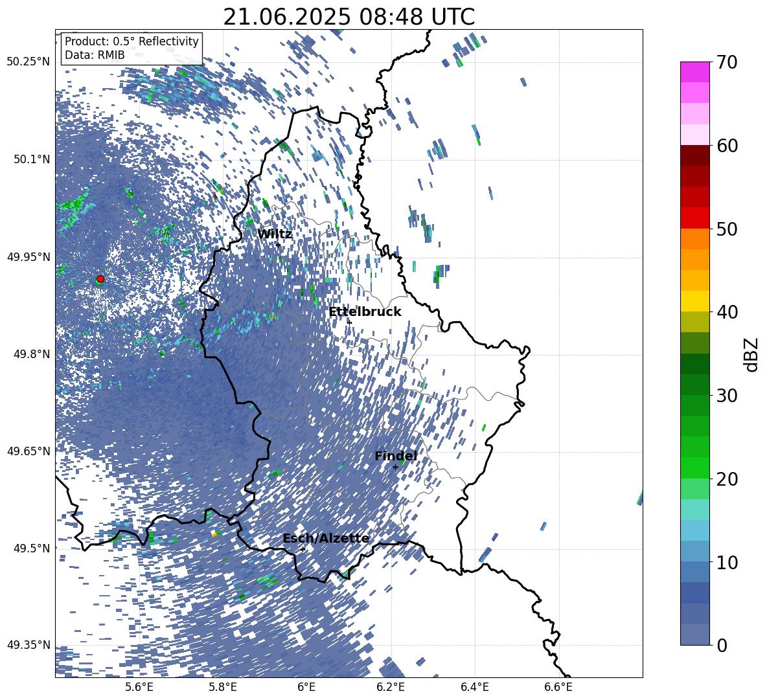Click the 50.25°N latitude label
The width and height of the screenshot is (767, 700).
click(29, 62)
